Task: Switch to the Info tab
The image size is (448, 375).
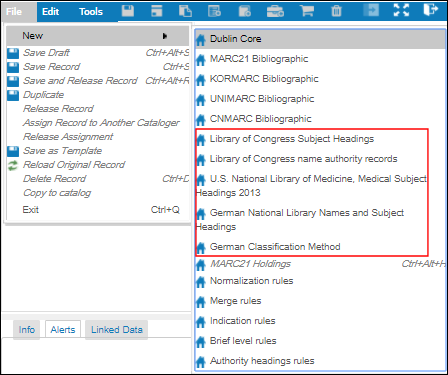Action: (x=26, y=330)
